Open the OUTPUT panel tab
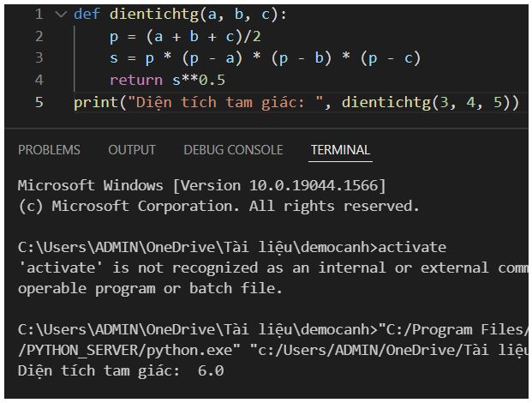The height and width of the screenshot is (403, 532). pyautogui.click(x=132, y=150)
